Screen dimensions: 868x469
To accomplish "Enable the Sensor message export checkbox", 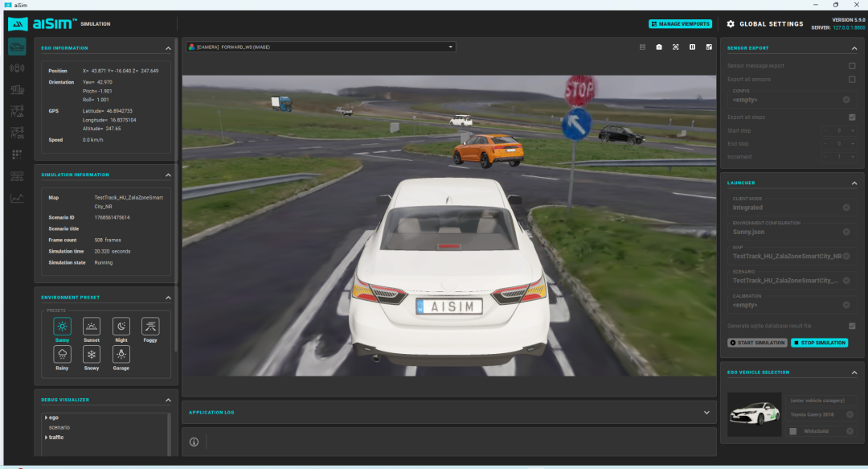I will click(x=852, y=66).
